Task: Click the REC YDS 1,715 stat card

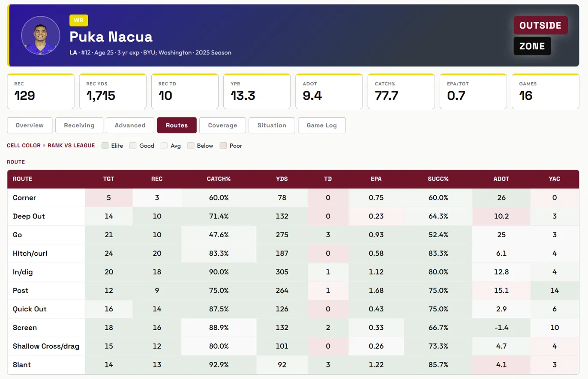Action: (x=113, y=91)
